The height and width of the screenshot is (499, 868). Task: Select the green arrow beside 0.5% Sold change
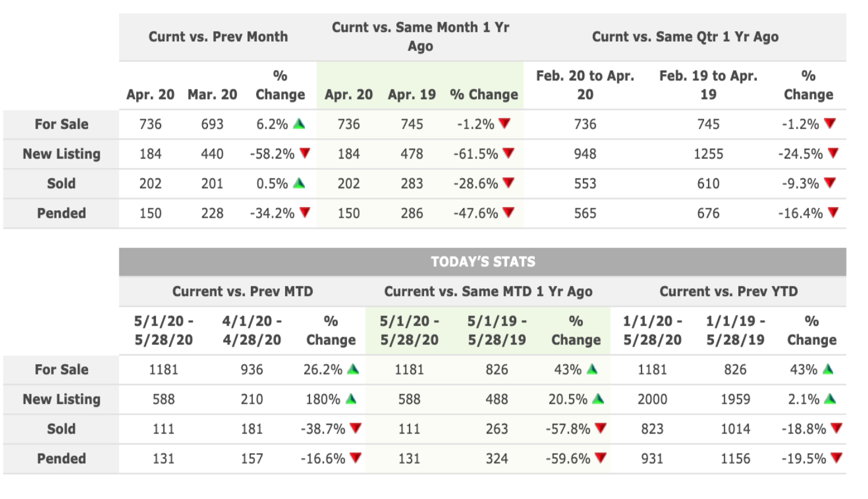tap(299, 183)
